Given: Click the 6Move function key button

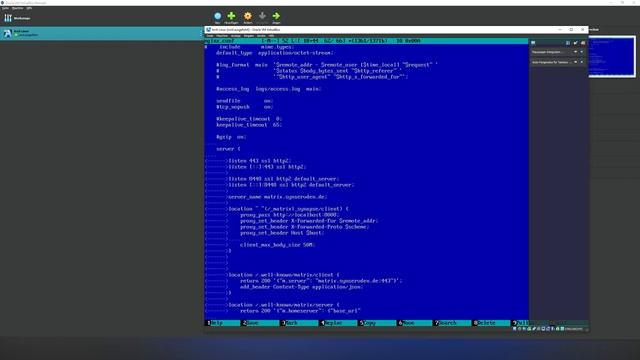Looking at the screenshot, I should click(x=415, y=323).
